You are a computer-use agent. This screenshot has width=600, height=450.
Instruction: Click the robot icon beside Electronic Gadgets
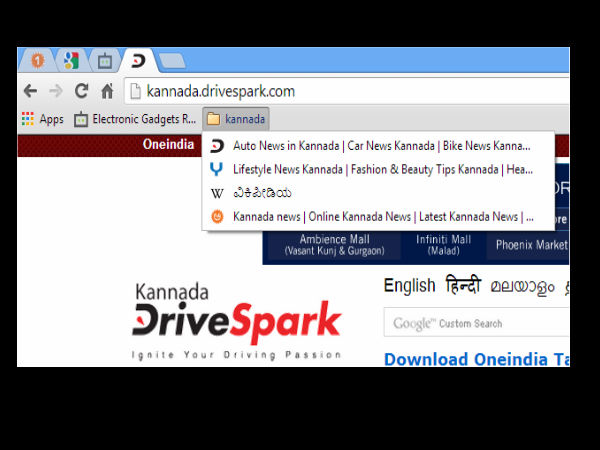pos(81,119)
